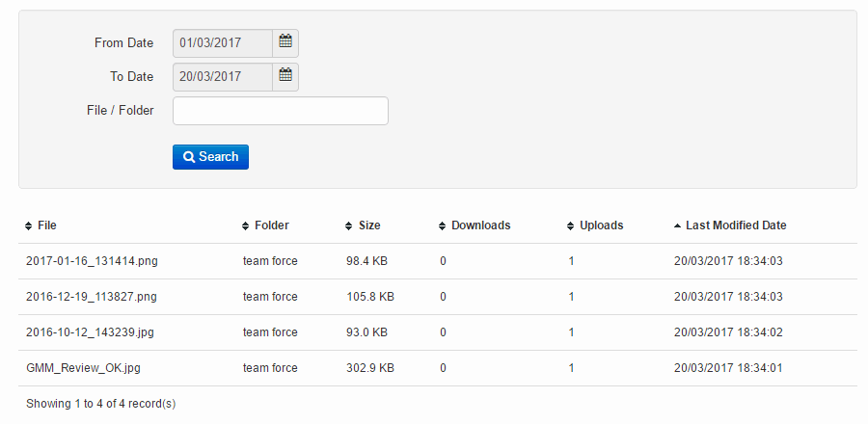Click the Downloads header label
This screenshot has height=424, width=868.
coord(481,225)
